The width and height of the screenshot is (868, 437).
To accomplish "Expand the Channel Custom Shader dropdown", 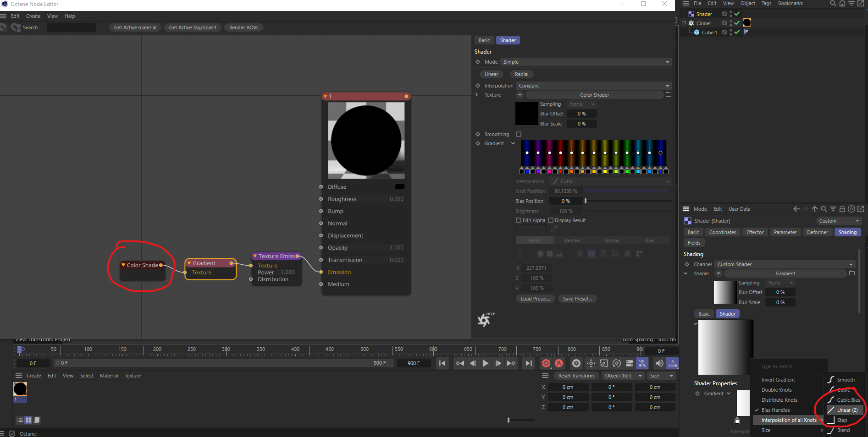I will point(785,264).
